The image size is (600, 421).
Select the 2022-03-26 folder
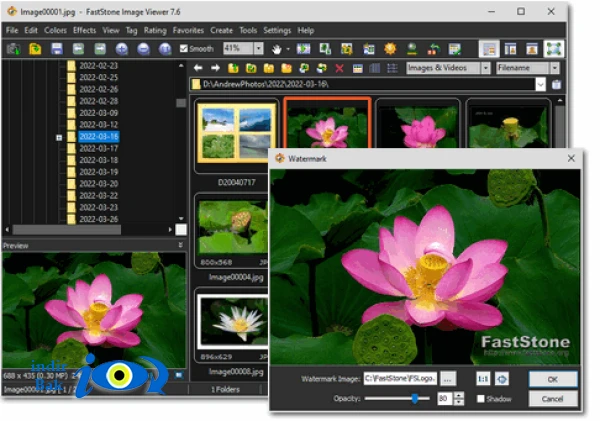98,219
